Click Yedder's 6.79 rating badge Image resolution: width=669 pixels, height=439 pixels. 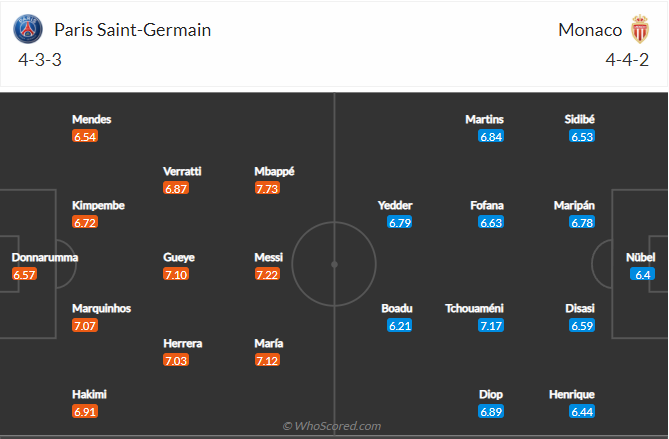[x=400, y=222]
